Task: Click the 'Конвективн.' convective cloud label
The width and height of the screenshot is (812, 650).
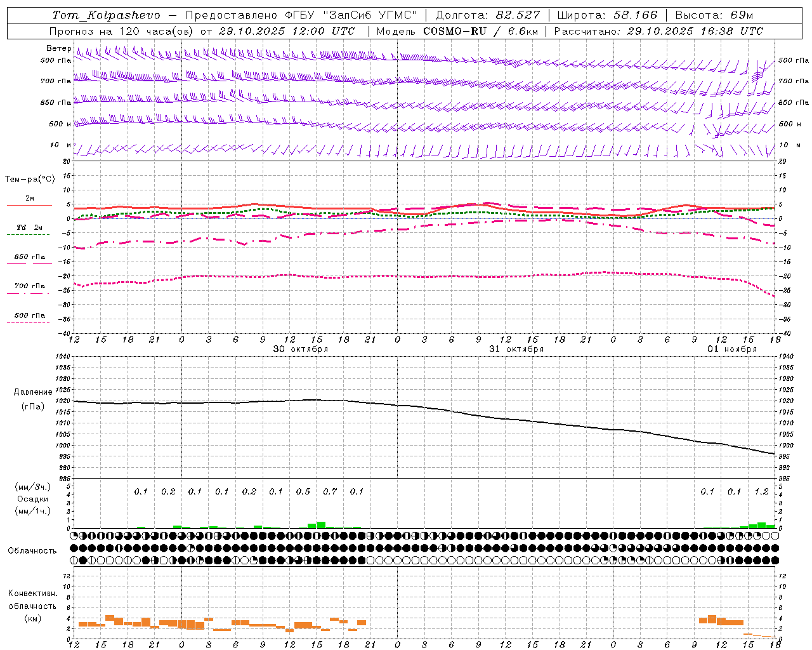Action: pyautogui.click(x=33, y=594)
